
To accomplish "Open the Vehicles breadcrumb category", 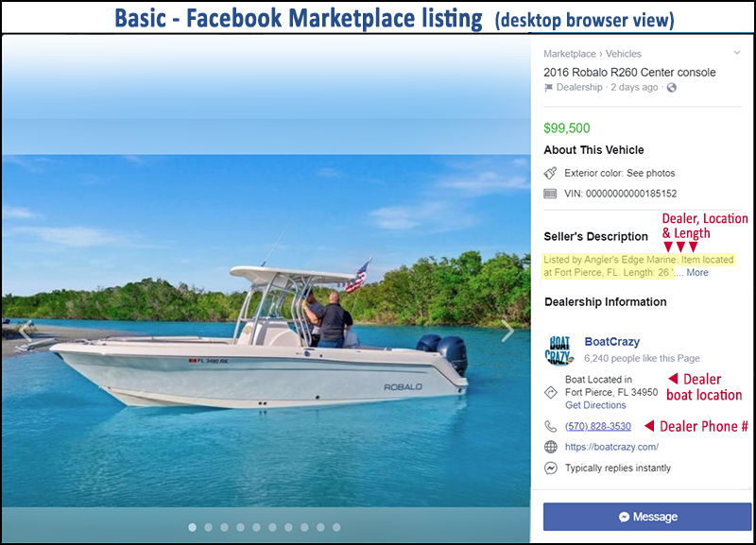I will pos(624,54).
